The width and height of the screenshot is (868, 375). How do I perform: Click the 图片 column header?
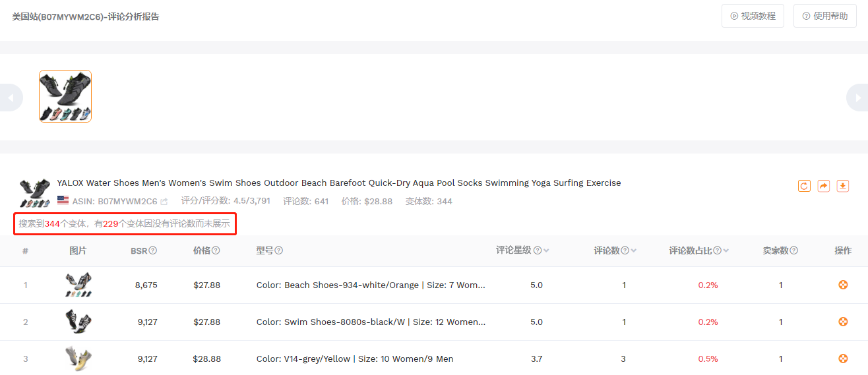[x=78, y=250]
